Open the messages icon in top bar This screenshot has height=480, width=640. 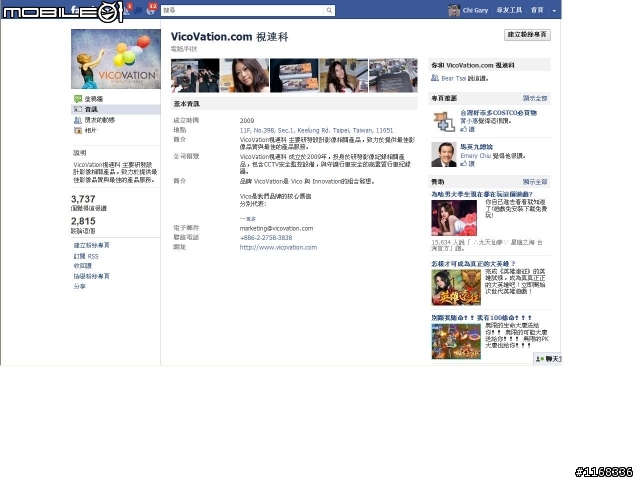[138, 11]
